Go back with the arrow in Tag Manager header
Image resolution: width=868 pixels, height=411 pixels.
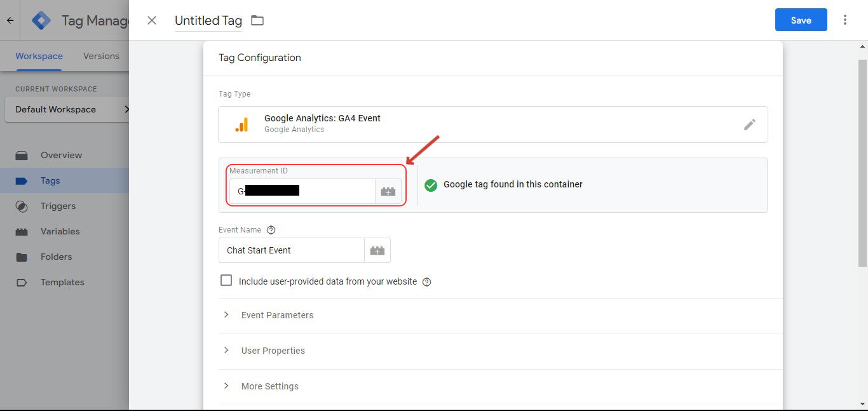click(x=10, y=20)
